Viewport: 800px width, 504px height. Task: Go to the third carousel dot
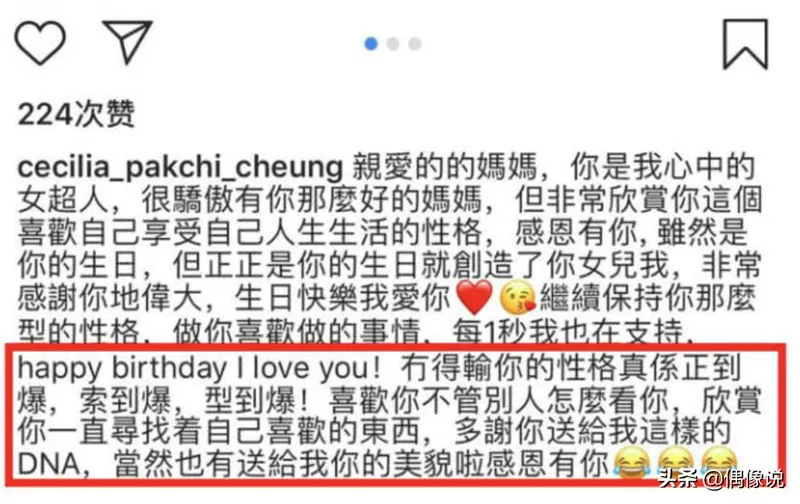pos(415,44)
